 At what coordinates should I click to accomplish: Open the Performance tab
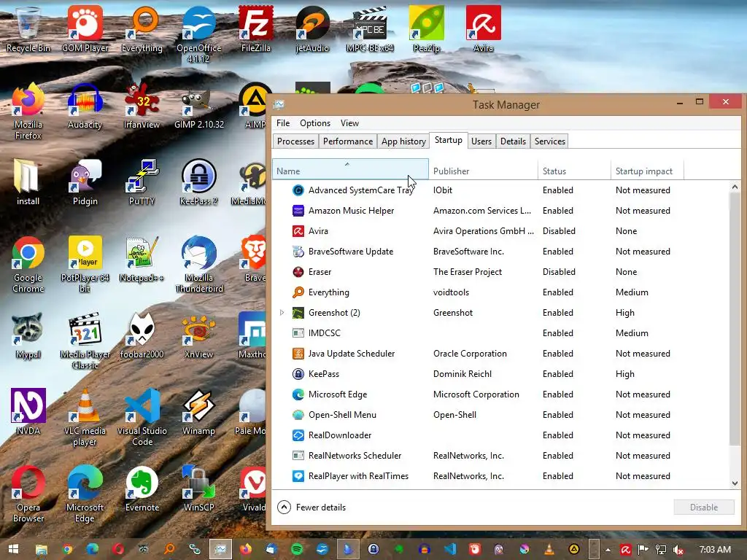tap(348, 141)
